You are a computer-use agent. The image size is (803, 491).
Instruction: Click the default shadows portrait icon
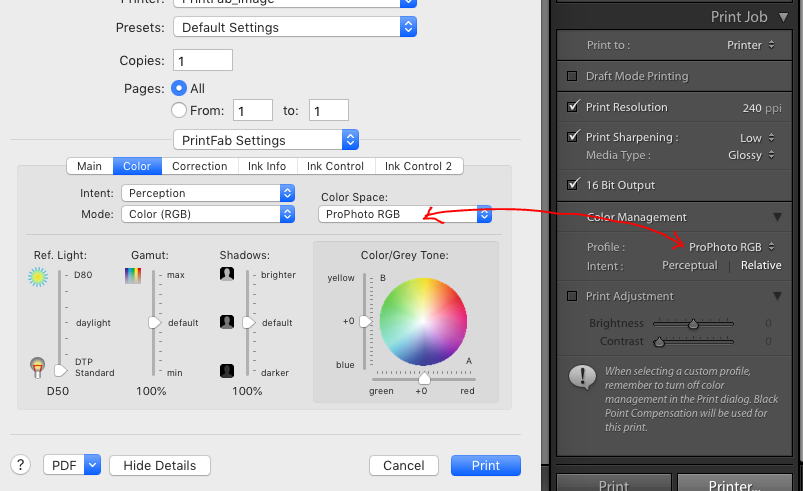click(x=227, y=323)
